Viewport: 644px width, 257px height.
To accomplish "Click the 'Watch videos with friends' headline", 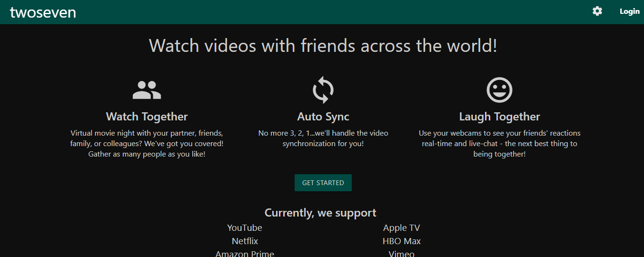I will point(323,46).
